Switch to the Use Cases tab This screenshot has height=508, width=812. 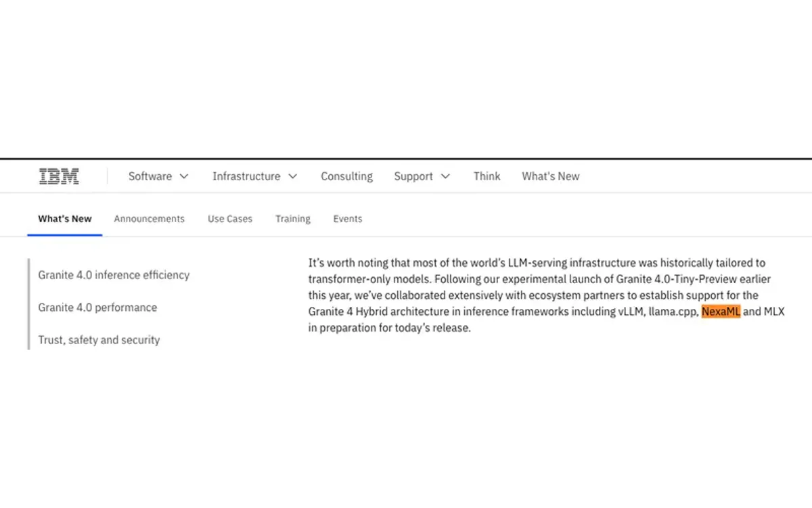coord(230,219)
